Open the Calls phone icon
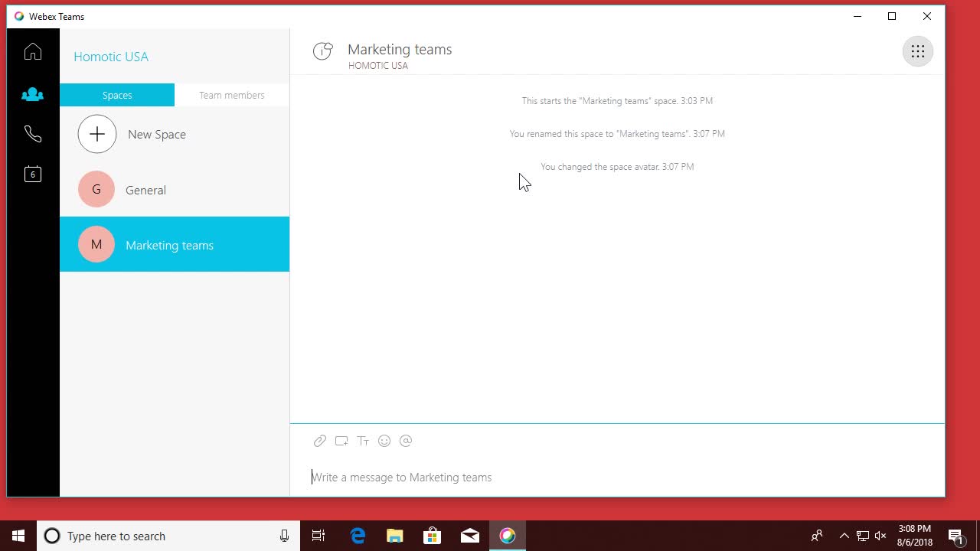Image resolution: width=980 pixels, height=551 pixels. tap(32, 134)
